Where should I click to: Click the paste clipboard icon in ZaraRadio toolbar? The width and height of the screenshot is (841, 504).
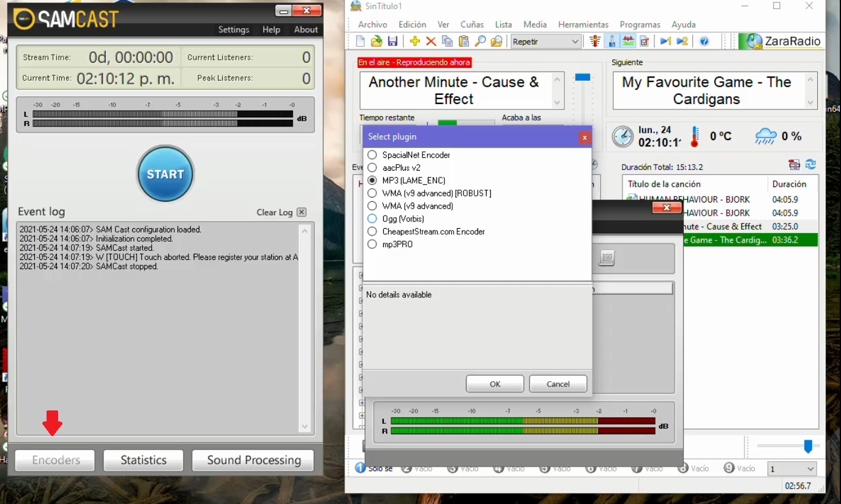coord(464,41)
